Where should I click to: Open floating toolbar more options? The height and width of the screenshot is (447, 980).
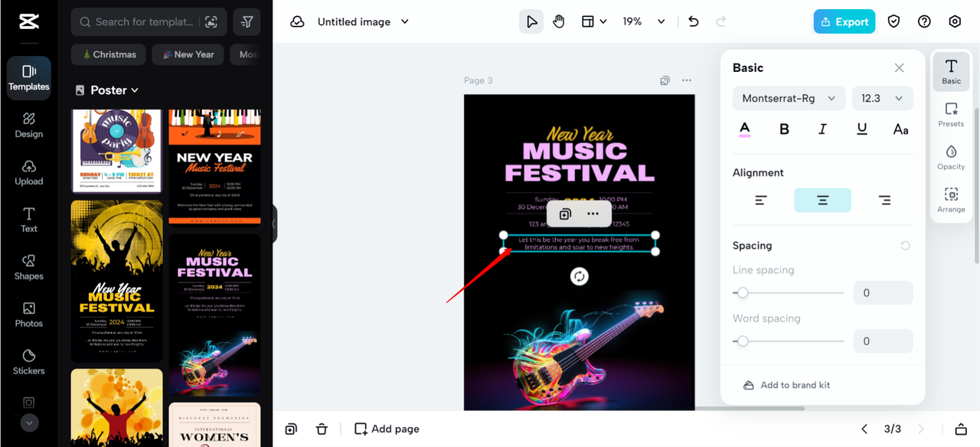[593, 214]
